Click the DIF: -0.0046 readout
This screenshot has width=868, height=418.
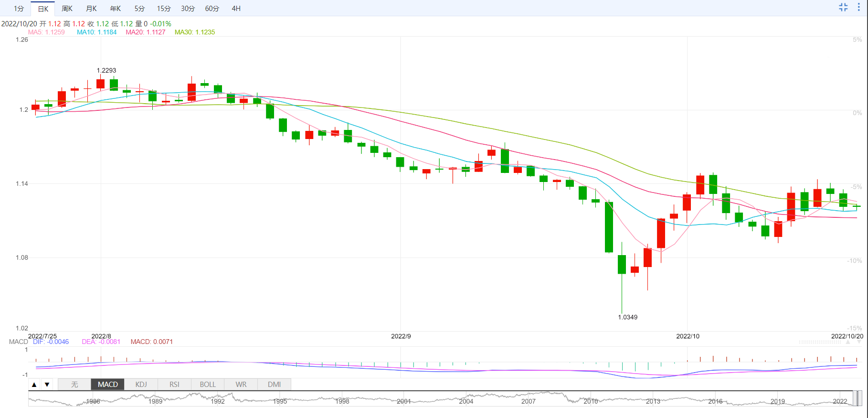click(51, 342)
